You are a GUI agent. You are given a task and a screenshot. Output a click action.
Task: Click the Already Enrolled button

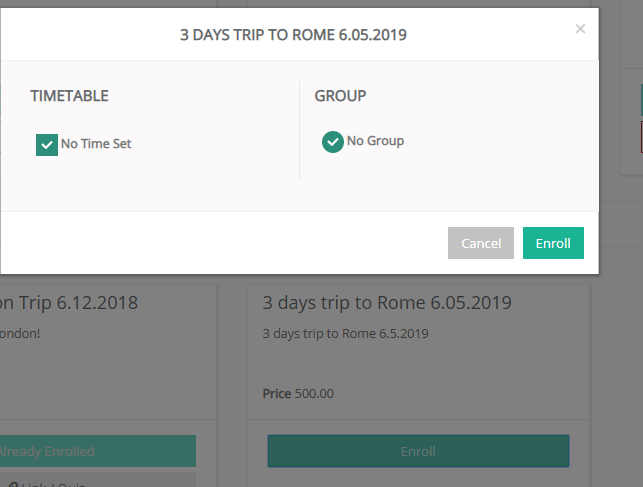point(98,451)
